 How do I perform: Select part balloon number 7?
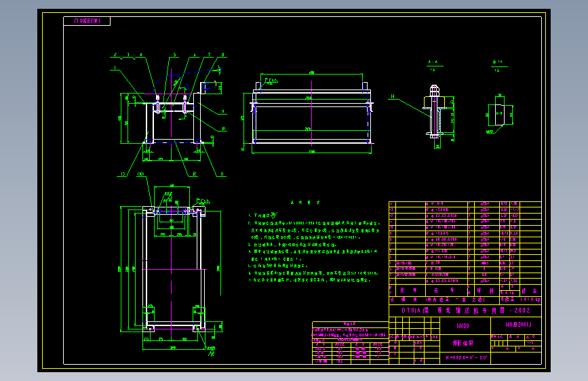tap(210, 55)
